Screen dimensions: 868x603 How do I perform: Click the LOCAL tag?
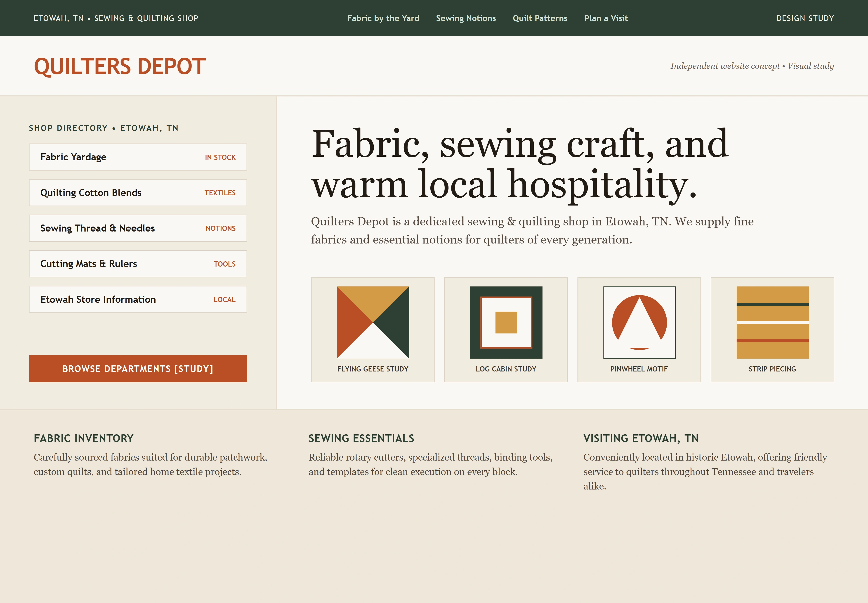point(224,299)
